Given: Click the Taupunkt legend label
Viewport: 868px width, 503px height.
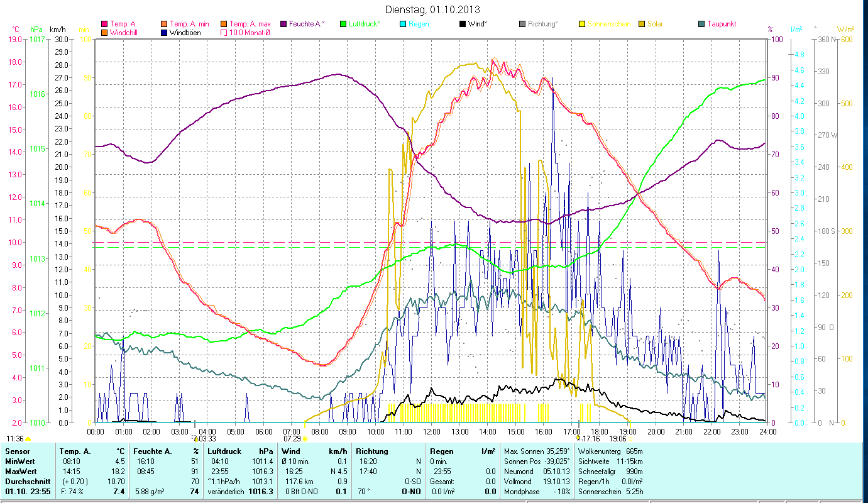Looking at the screenshot, I should (722, 24).
